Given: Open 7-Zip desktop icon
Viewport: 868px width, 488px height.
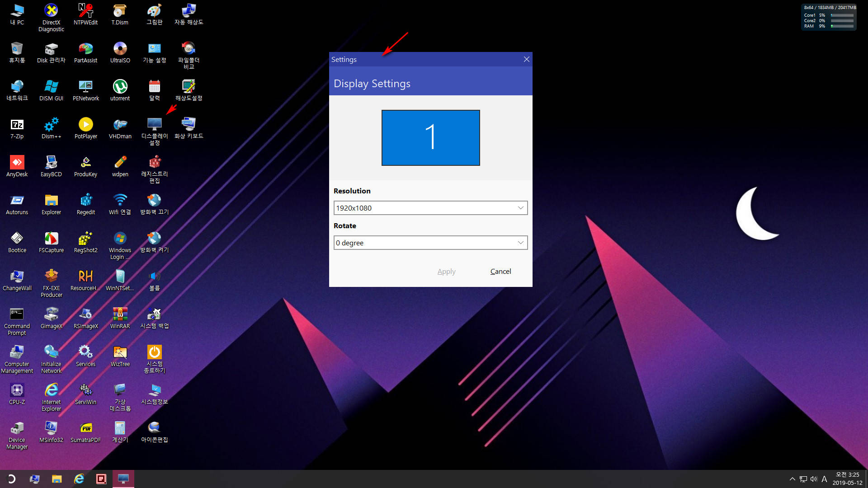Looking at the screenshot, I should coord(17,128).
